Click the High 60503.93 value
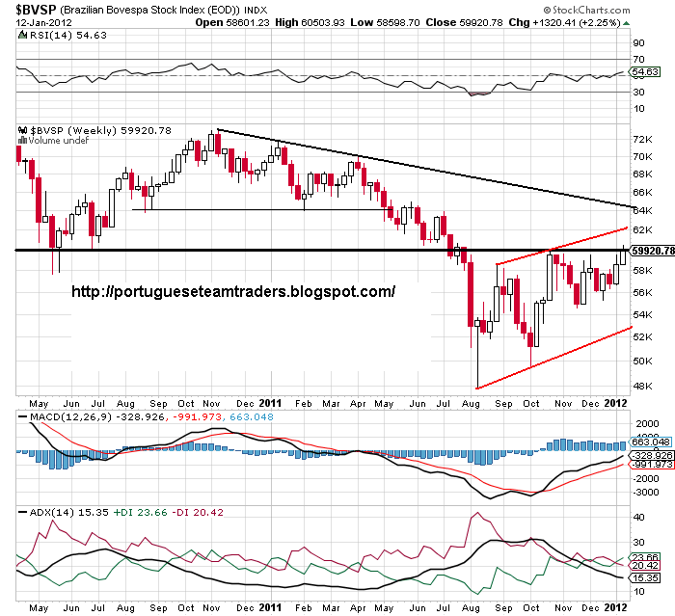 coord(310,22)
